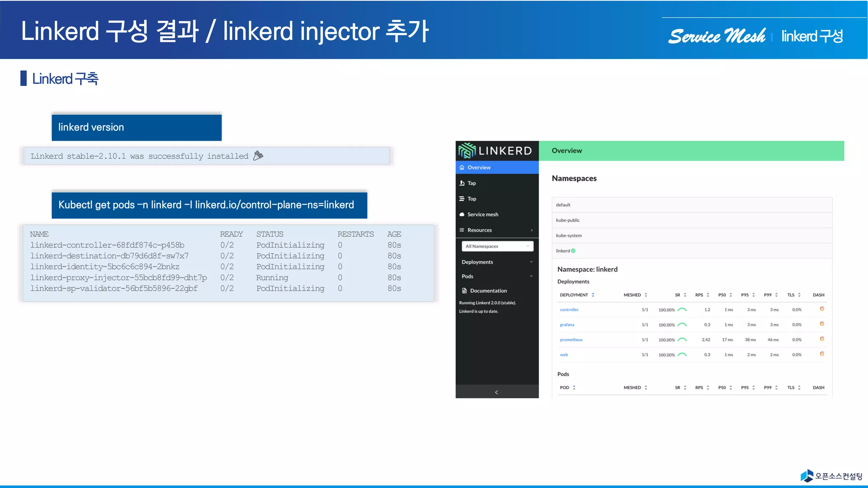Viewport: 868px width, 488px height.
Task: Open the All Namespaces dropdown
Action: tap(497, 246)
